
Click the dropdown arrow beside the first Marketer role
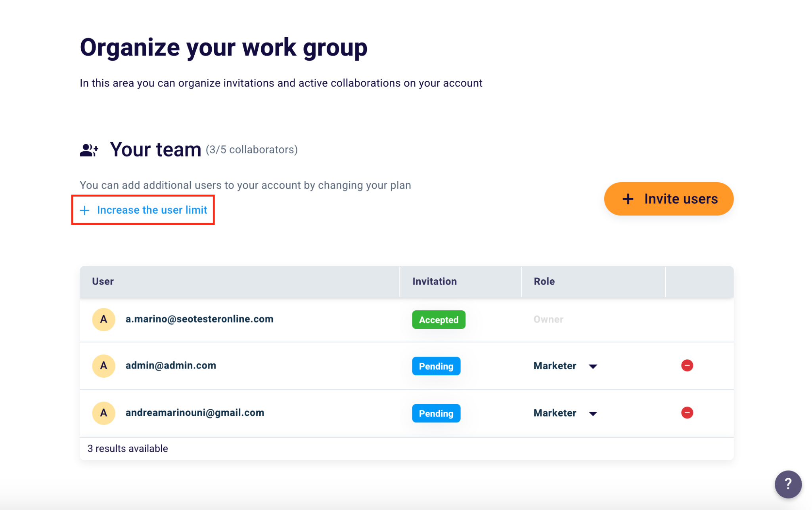tap(592, 366)
